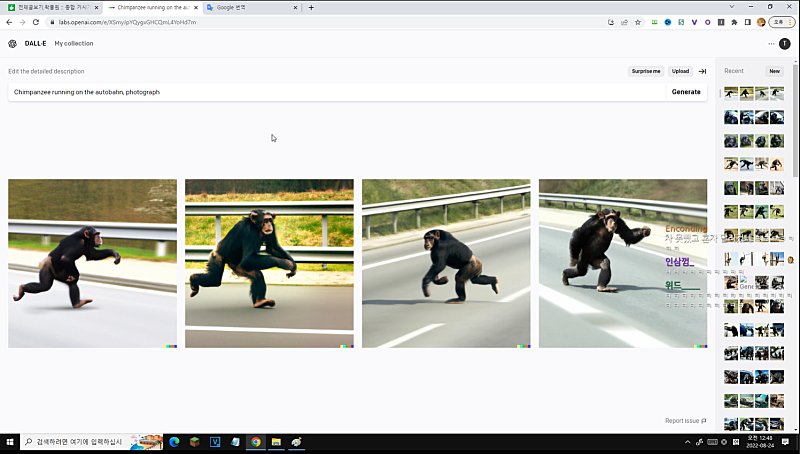Switch to the first green-icon browser tab
The width and height of the screenshot is (800, 454).
tap(53, 8)
